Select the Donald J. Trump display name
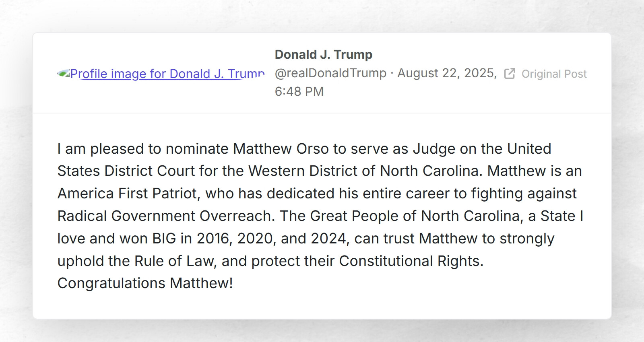Screen dimensions: 644x342 pos(323,54)
